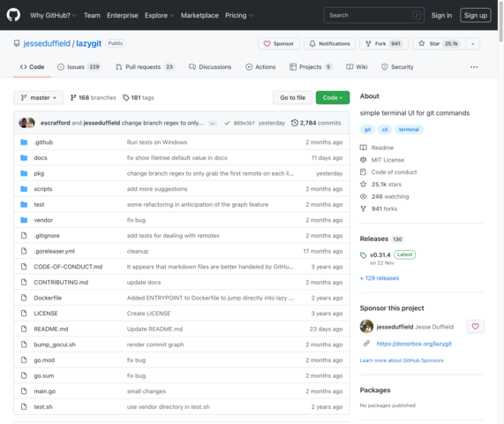Image resolution: width=504 pixels, height=424 pixels.
Task: Click the cli topic tag
Action: click(x=385, y=129)
